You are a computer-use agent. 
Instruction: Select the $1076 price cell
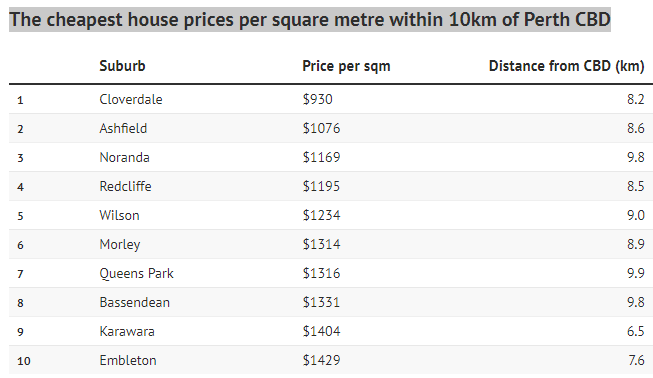point(321,128)
